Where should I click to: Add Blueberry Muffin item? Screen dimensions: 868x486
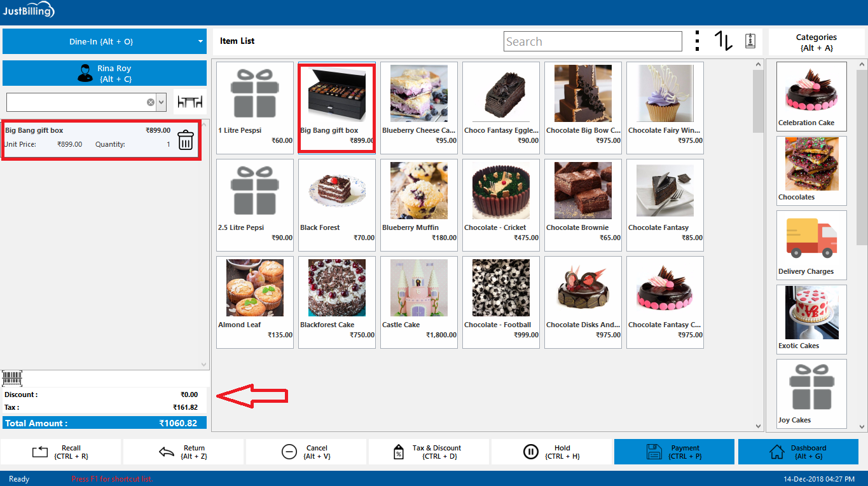point(419,205)
